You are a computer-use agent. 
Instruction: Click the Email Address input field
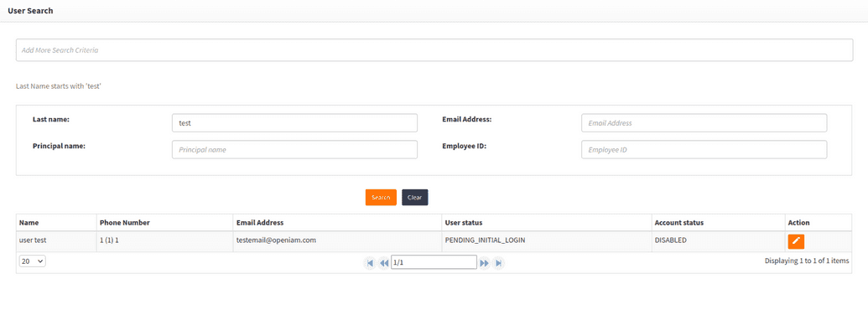coord(704,123)
